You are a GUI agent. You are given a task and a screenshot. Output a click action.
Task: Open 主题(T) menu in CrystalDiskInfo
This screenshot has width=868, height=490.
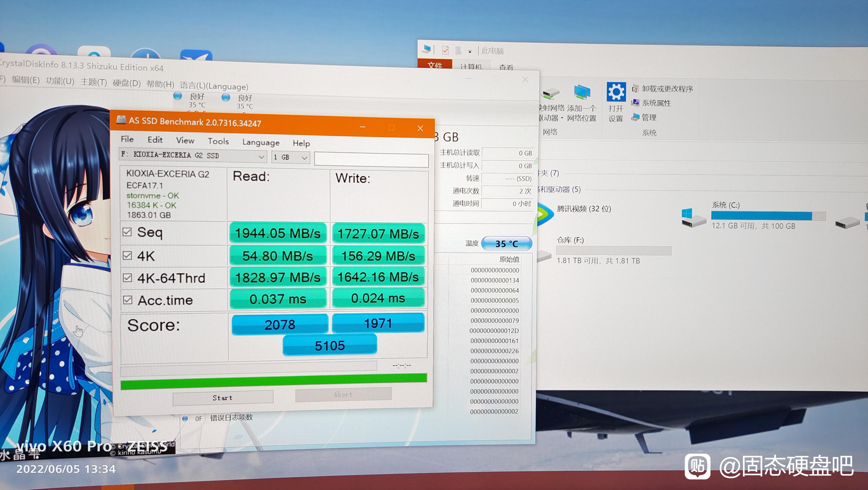pos(94,82)
